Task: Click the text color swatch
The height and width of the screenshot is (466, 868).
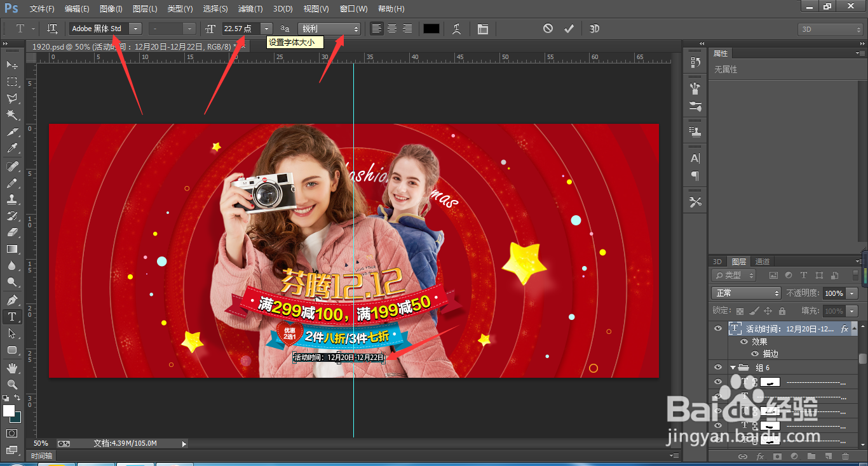Action: [431, 29]
